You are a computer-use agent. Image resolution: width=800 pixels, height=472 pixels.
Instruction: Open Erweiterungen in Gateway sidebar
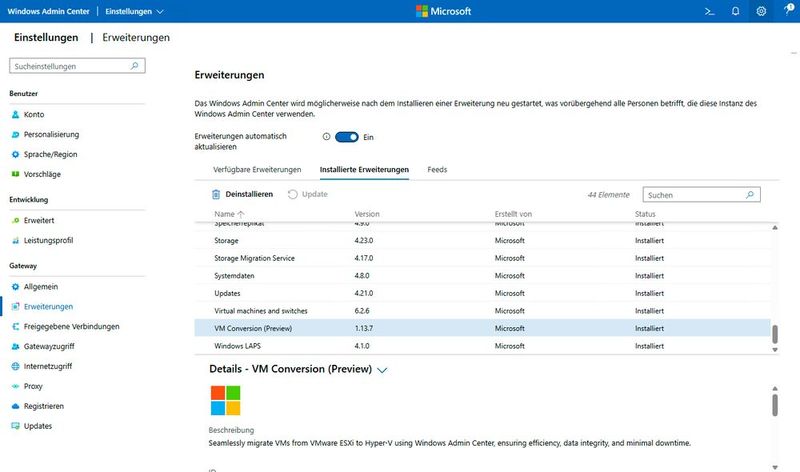click(48, 307)
